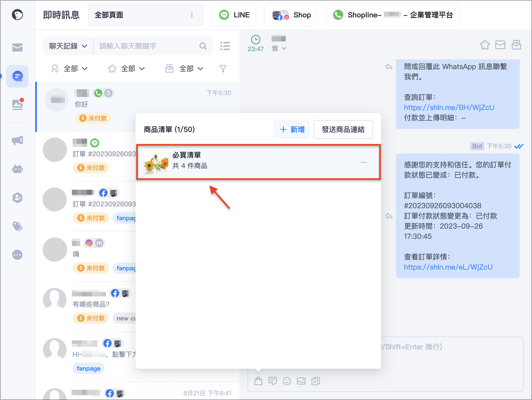This screenshot has height=400, width=532.
Task: Click reply arrow beside paid status message
Action: pos(389,216)
